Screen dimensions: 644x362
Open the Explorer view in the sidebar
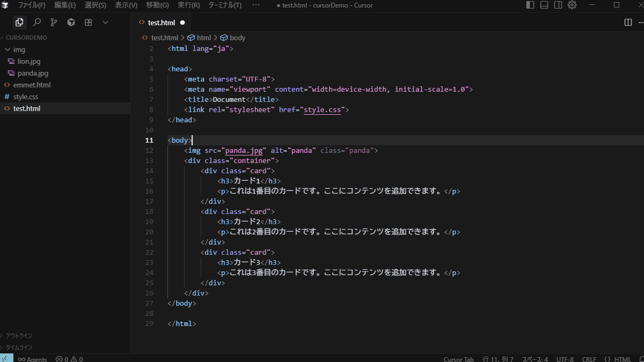(x=19, y=23)
